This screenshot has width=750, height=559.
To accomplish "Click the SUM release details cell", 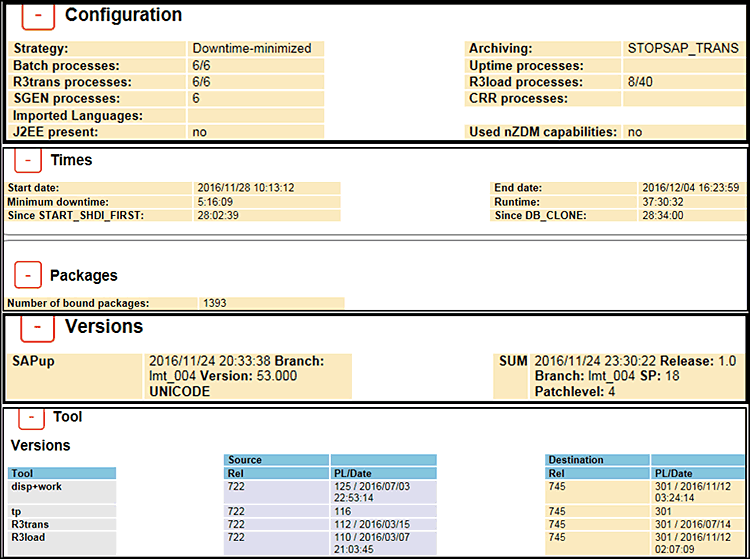I will click(636, 376).
